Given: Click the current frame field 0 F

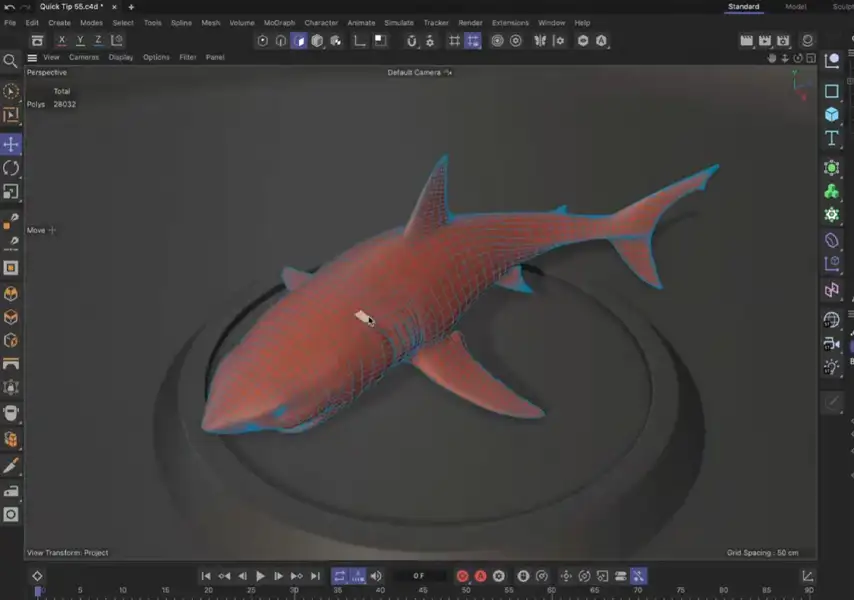Looking at the screenshot, I should click(419, 576).
